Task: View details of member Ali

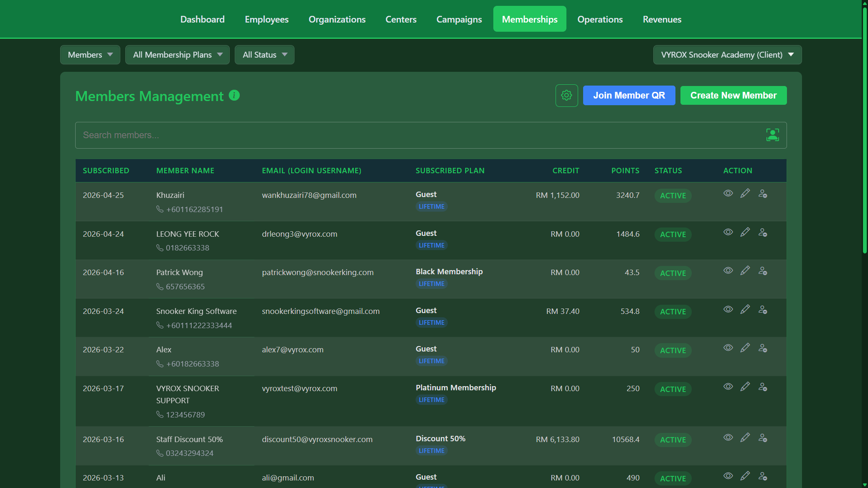Action: click(x=728, y=476)
